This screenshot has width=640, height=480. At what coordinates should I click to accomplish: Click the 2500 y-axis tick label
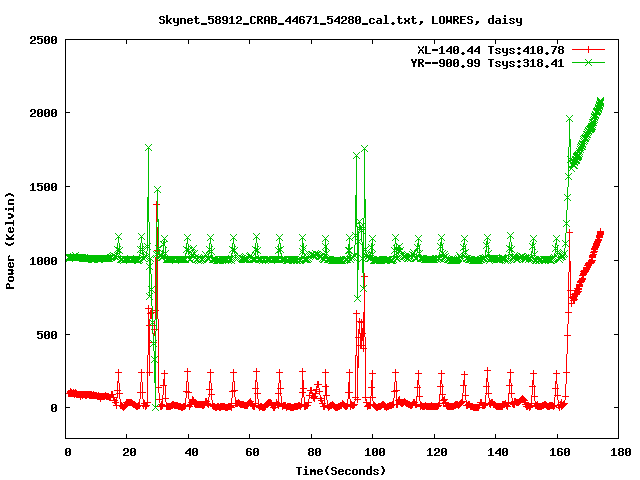(43, 40)
